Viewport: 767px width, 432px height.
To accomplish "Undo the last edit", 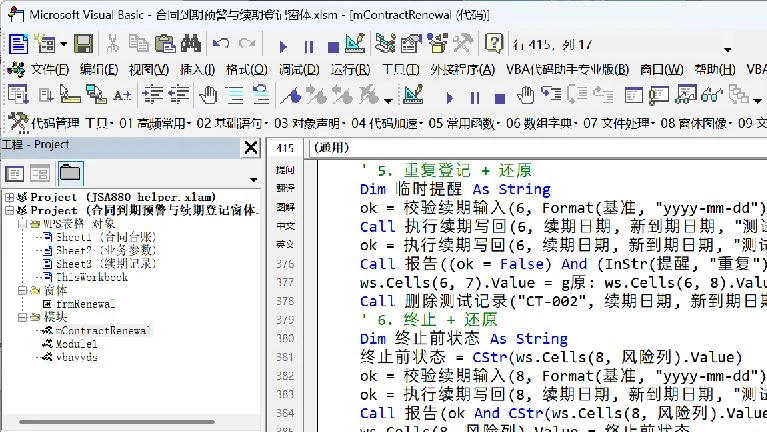I will point(221,44).
